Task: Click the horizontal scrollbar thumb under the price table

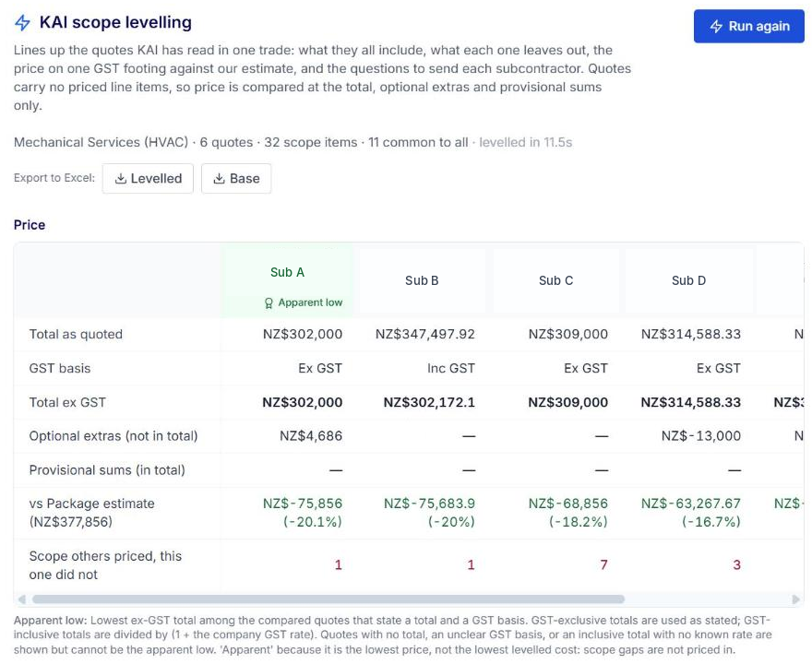Action: pos(328,599)
